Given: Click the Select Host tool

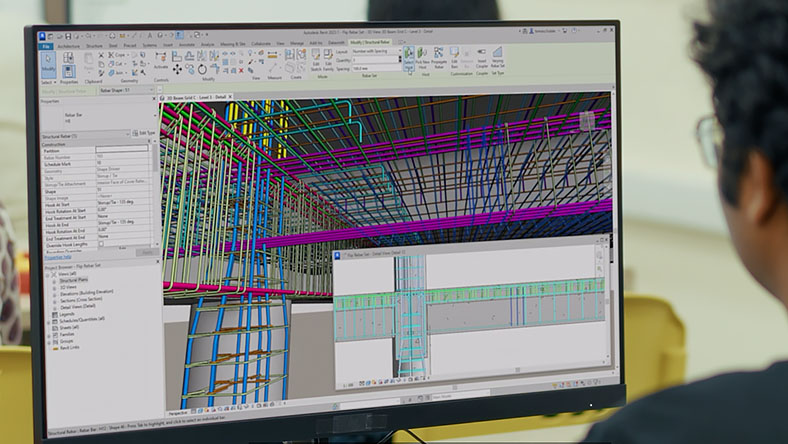Looking at the screenshot, I should click(x=409, y=58).
